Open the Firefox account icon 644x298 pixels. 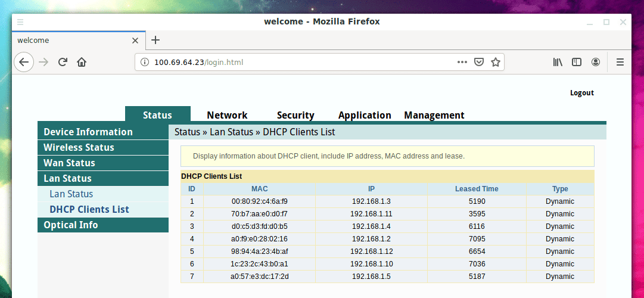(x=596, y=62)
